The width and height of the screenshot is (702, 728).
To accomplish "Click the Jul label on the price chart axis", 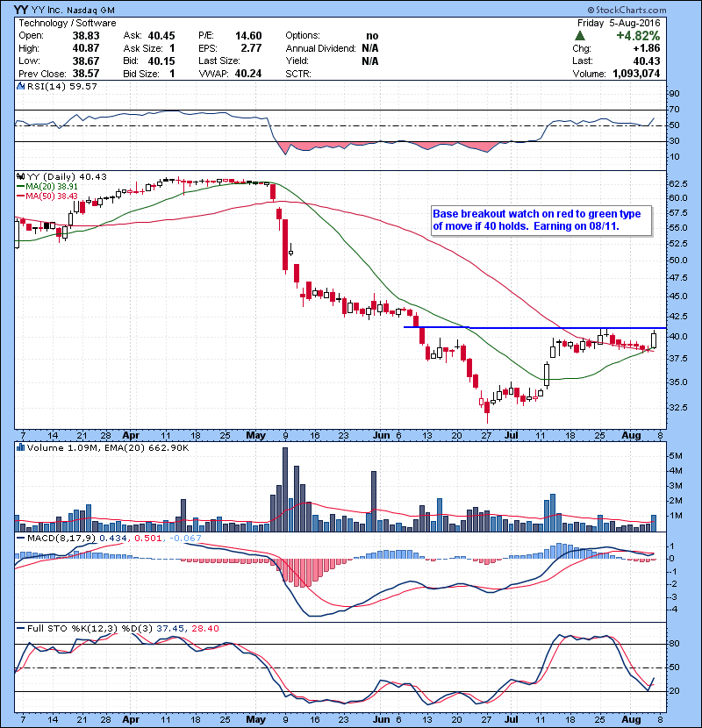I will (511, 436).
